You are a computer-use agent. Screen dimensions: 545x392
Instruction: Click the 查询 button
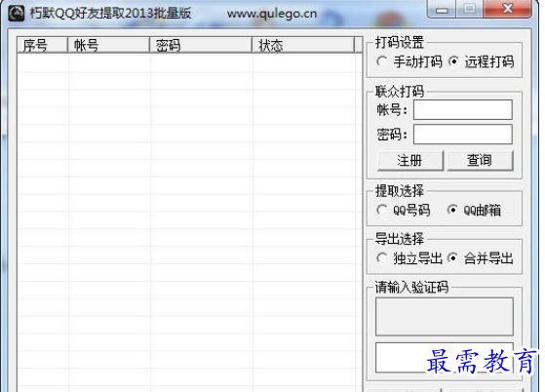pos(480,161)
